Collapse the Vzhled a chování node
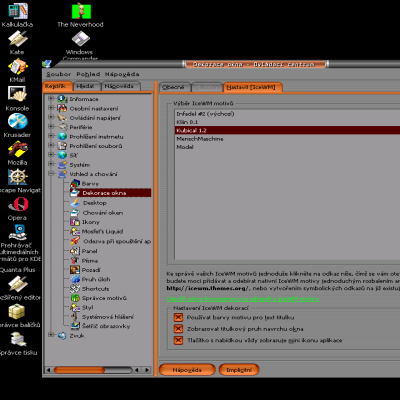The width and height of the screenshot is (400, 400). pyautogui.click(x=51, y=173)
